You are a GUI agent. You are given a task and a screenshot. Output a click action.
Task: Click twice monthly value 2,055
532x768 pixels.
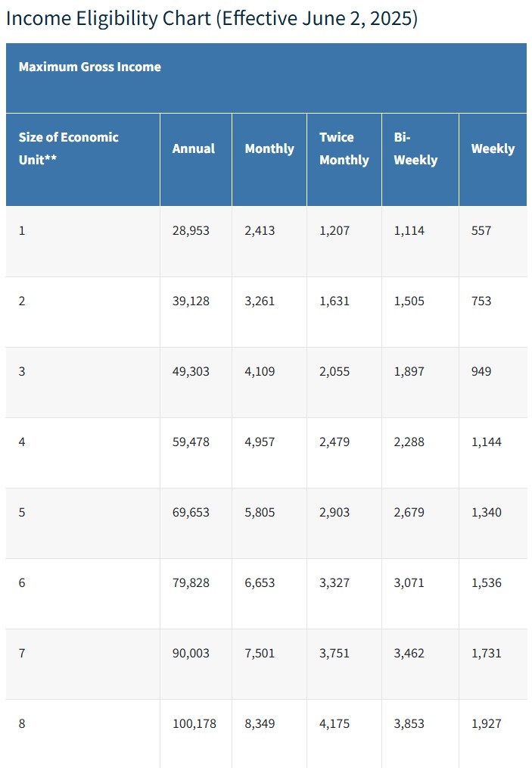334,371
